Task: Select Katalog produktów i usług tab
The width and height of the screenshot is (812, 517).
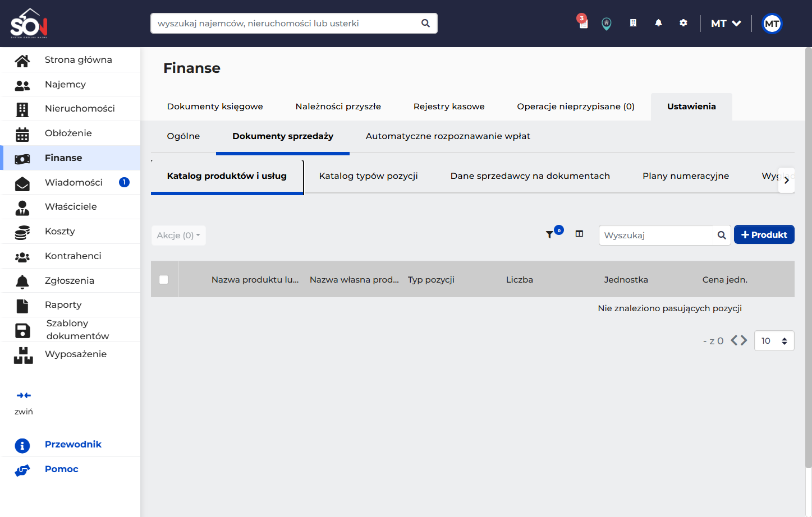Action: tap(227, 176)
